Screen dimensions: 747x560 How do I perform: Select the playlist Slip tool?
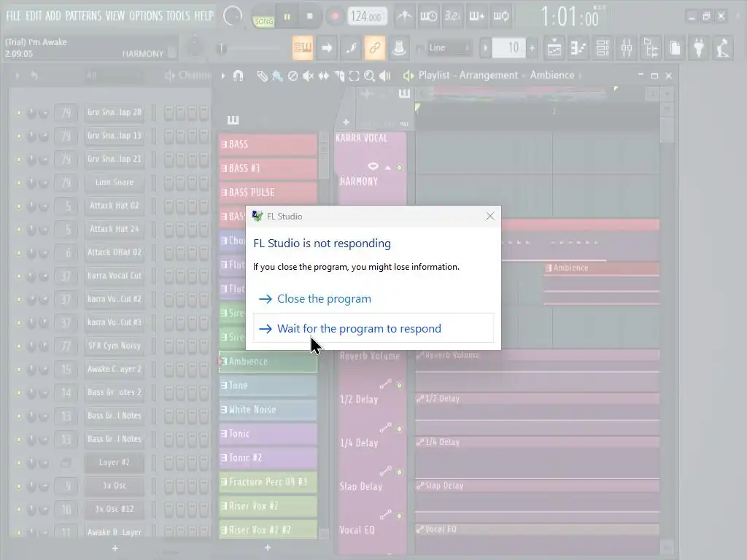(x=323, y=76)
